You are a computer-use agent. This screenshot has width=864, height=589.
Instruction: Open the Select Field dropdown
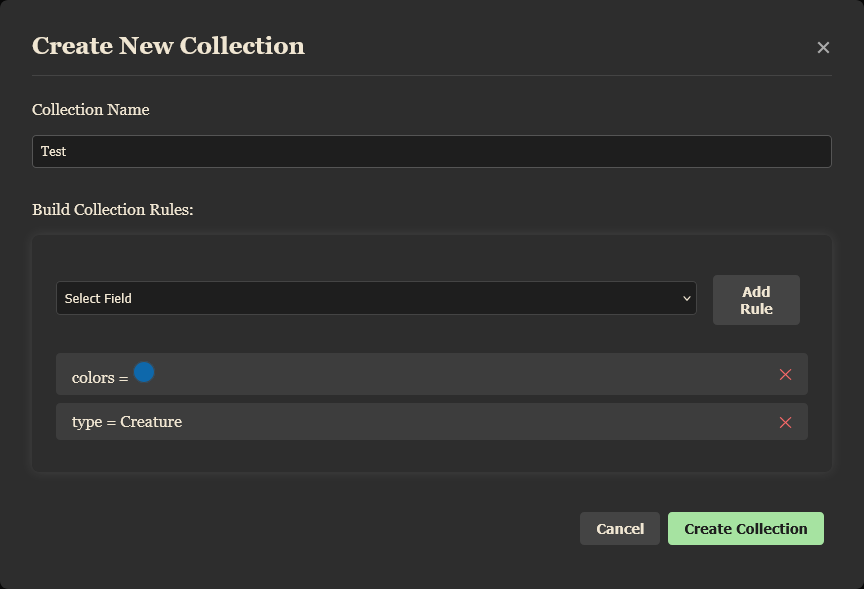(375, 298)
